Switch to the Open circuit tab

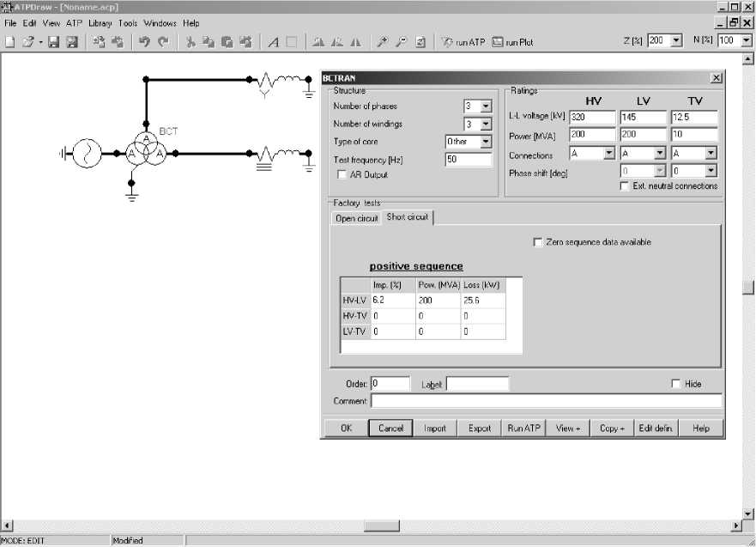point(356,218)
